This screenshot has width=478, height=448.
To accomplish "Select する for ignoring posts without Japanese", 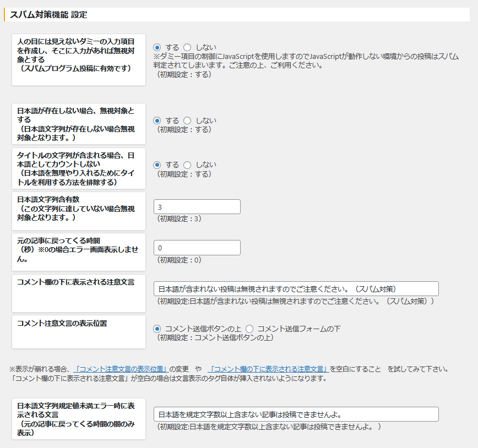I will click(157, 121).
